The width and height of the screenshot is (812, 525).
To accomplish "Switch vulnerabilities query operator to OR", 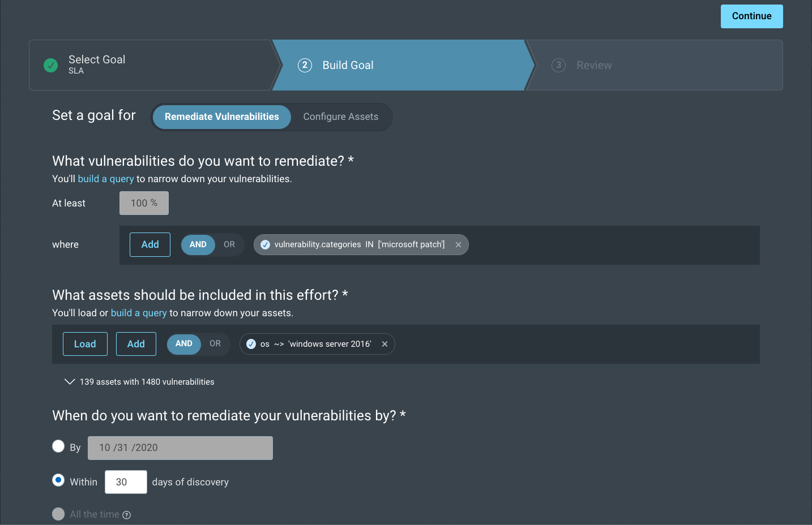I will click(x=229, y=244).
